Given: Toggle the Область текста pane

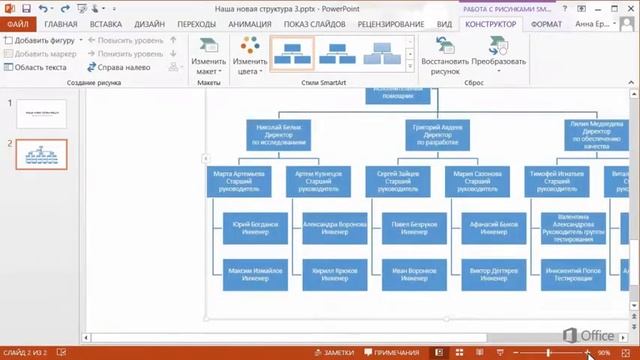Looking at the screenshot, I should tap(35, 67).
